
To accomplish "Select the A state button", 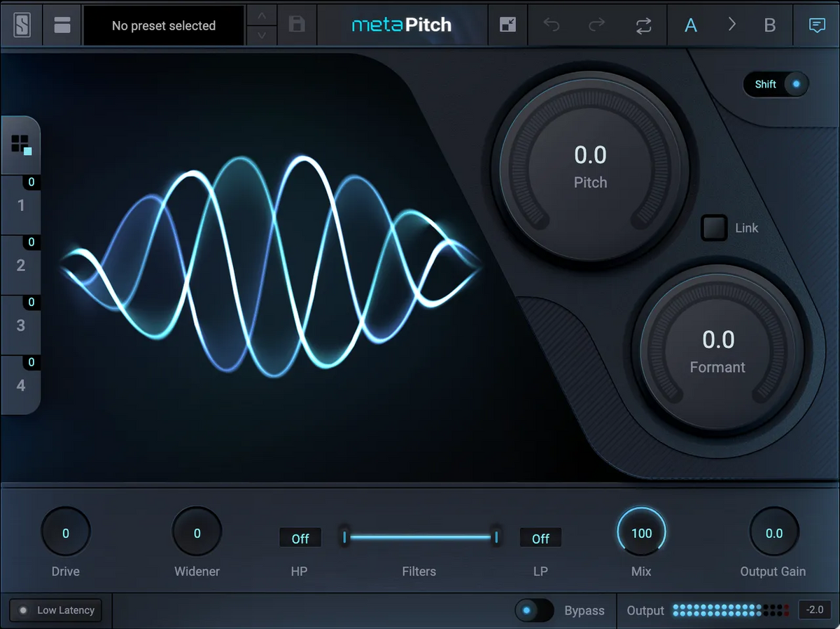I will pos(691,26).
